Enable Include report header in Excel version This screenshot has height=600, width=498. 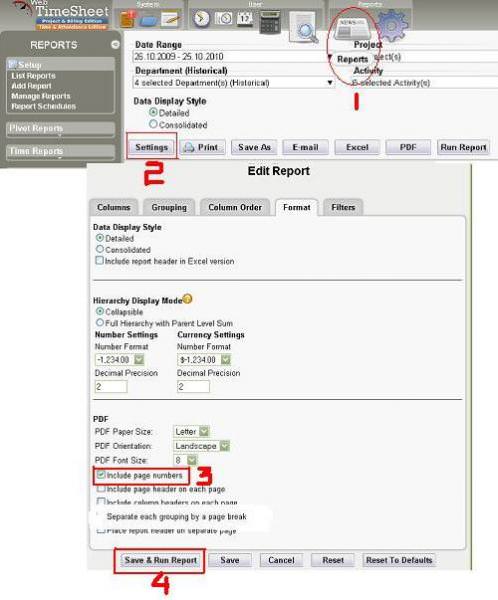point(100,261)
